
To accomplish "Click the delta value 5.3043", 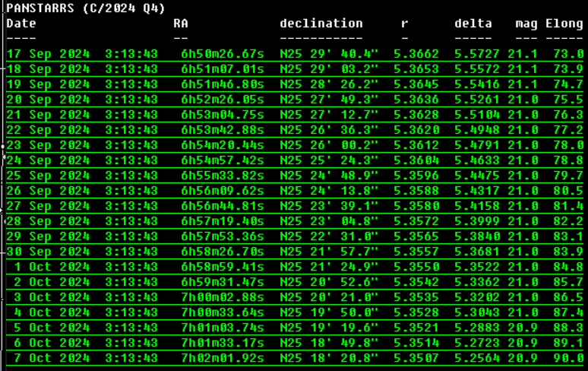I will (477, 312).
